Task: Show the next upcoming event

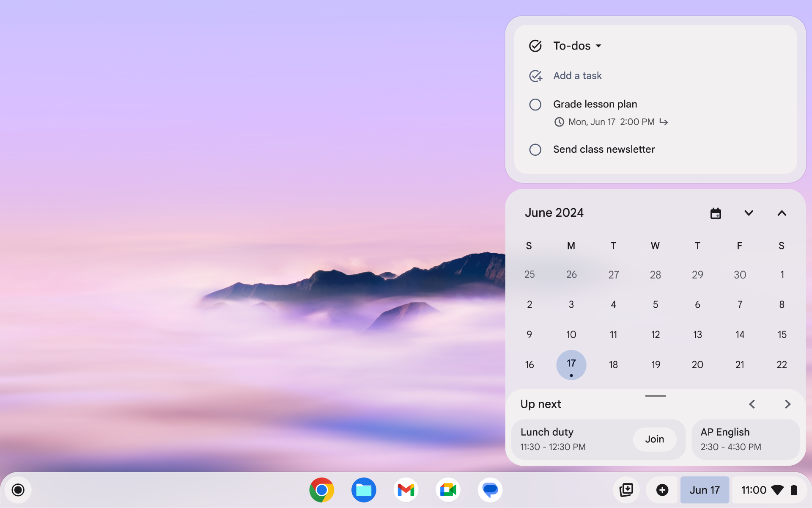Action: [787, 404]
